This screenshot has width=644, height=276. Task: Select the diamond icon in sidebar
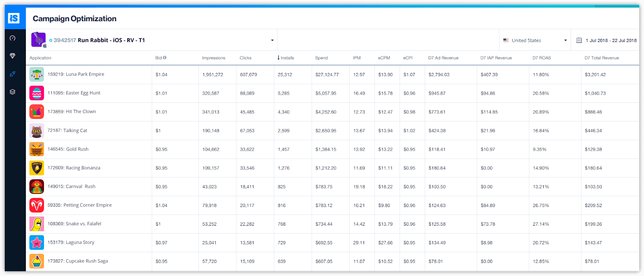point(13,56)
